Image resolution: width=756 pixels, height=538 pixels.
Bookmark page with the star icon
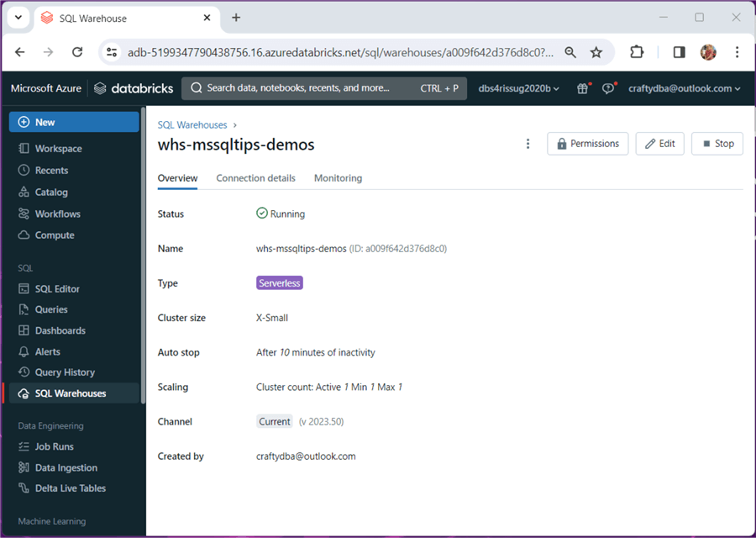(596, 52)
